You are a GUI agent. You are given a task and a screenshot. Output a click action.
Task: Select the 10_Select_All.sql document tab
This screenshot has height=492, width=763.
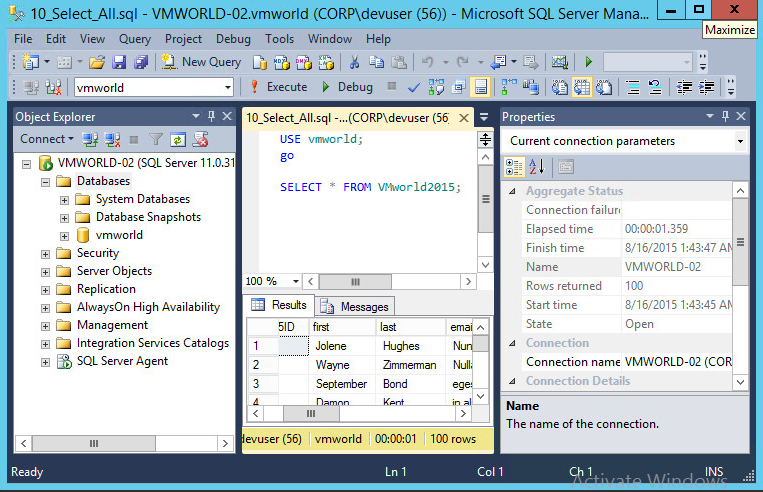(347, 118)
